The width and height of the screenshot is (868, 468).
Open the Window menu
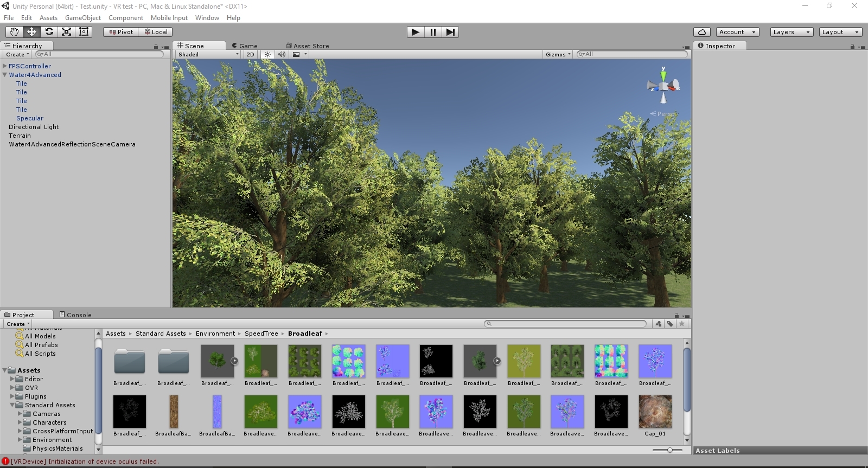click(207, 18)
